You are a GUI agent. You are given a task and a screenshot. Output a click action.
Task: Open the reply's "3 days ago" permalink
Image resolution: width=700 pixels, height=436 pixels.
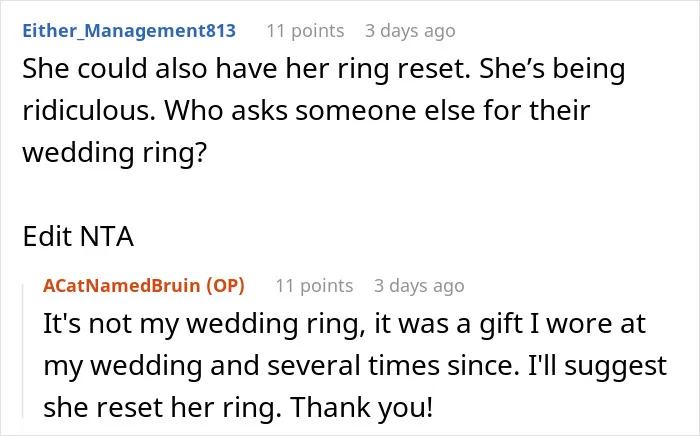pyautogui.click(x=419, y=286)
